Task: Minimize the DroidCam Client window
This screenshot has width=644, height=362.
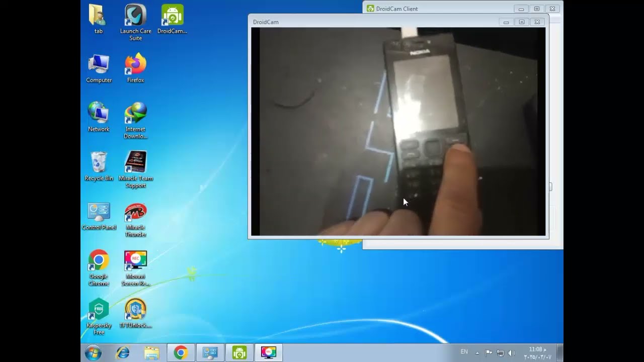Action: 521,9
